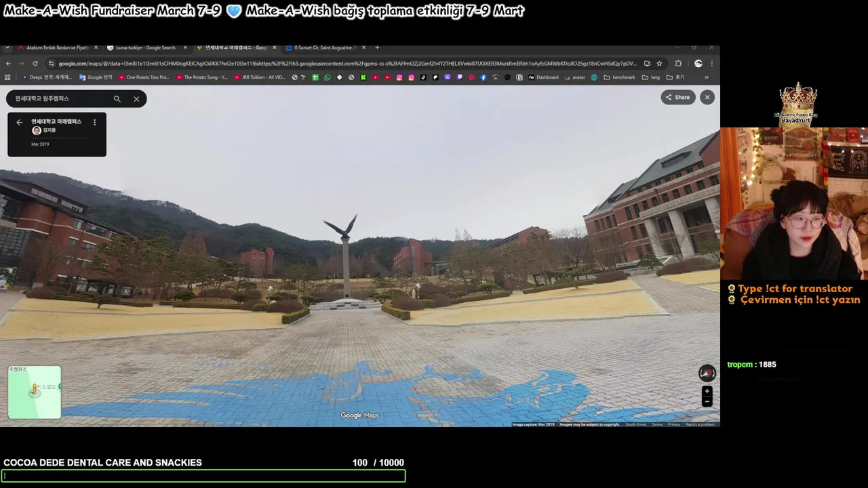Click the browser address bar URL
This screenshot has height=488, width=868.
347,64
